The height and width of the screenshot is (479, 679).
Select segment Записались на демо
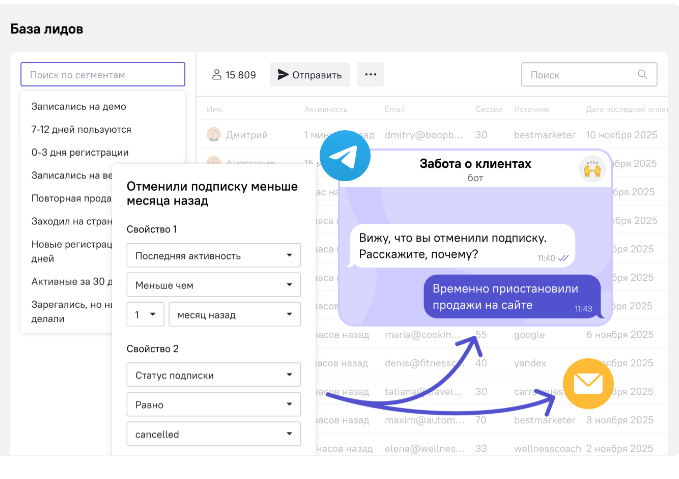(x=79, y=107)
